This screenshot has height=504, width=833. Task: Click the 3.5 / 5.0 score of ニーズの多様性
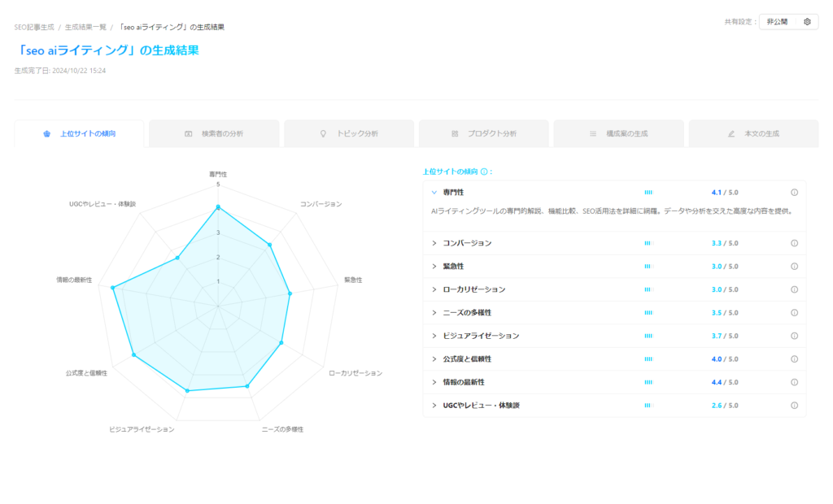(725, 313)
